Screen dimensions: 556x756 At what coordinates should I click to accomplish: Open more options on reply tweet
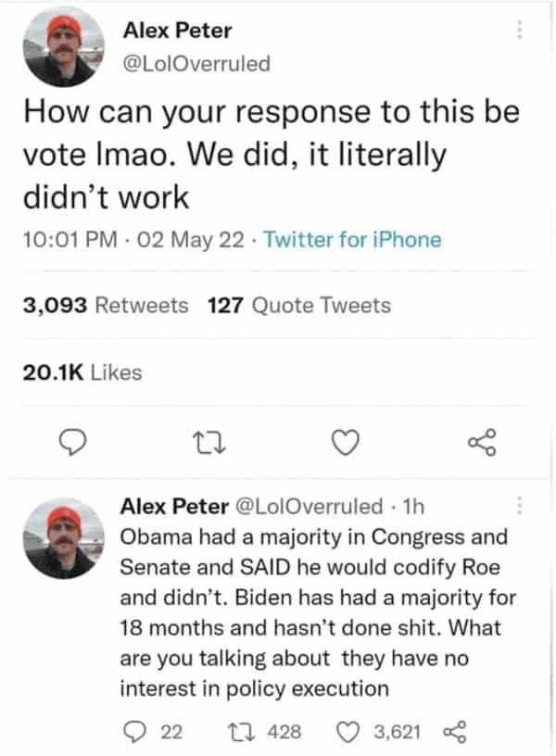[x=520, y=506]
